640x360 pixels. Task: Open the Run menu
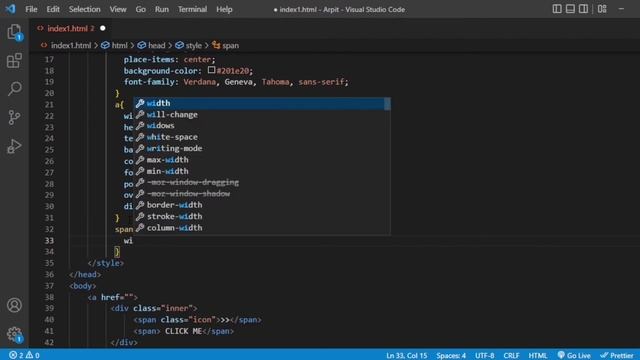pos(162,9)
